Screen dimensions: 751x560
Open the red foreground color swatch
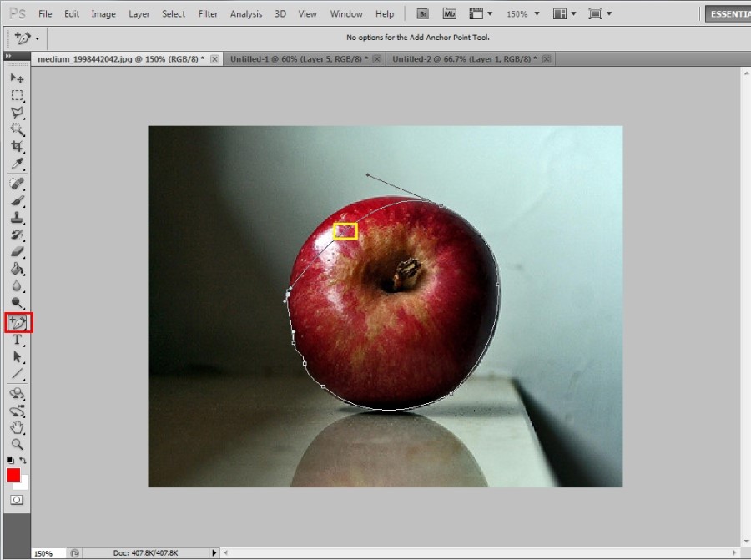(13, 475)
